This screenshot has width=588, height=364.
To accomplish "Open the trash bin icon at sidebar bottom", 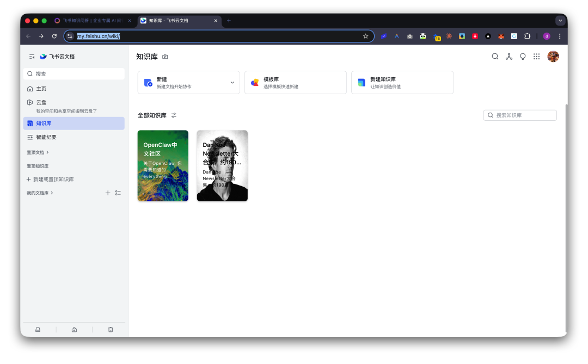I will pos(111,330).
